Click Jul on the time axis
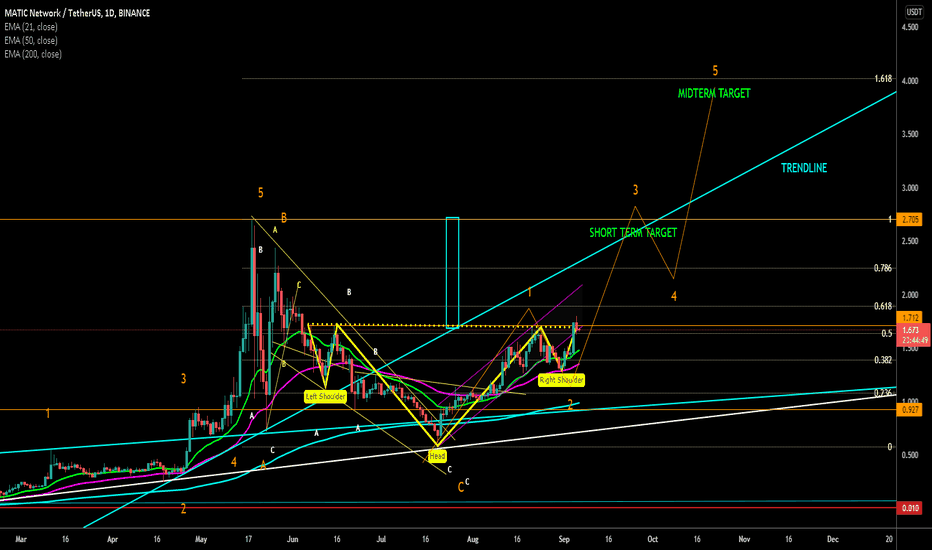Screen dimensions: 932x550 381,539
